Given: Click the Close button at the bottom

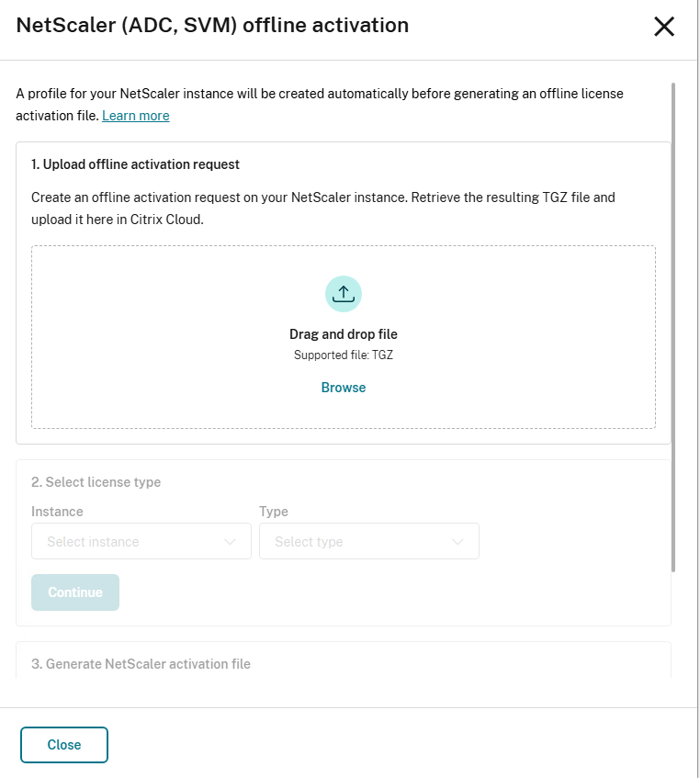Looking at the screenshot, I should [64, 745].
